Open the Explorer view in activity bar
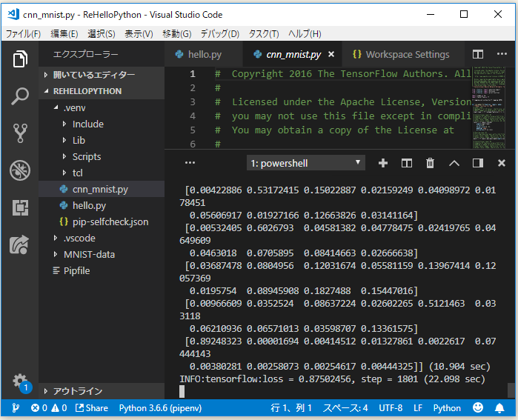The height and width of the screenshot is (420, 518). [x=20, y=59]
